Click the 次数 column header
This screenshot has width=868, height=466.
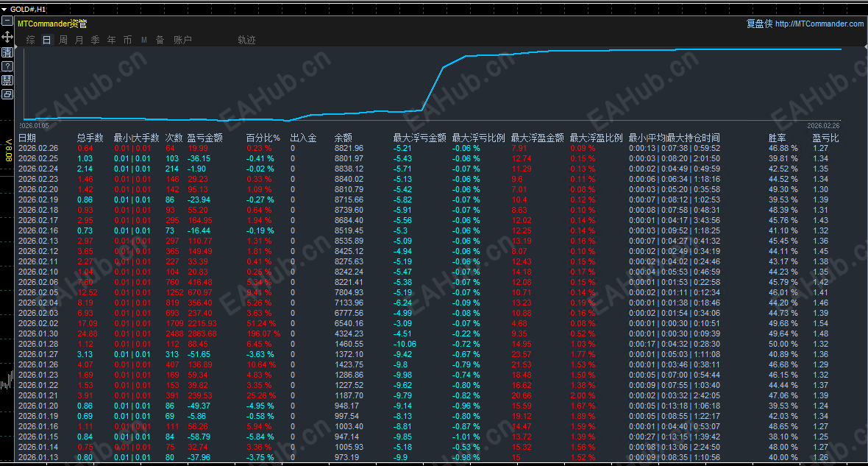(174, 138)
